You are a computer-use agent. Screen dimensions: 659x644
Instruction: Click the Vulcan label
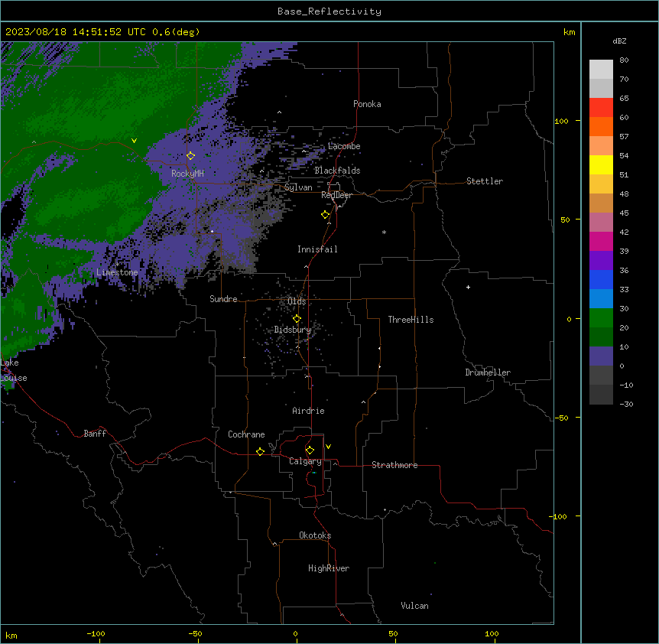[x=414, y=606]
